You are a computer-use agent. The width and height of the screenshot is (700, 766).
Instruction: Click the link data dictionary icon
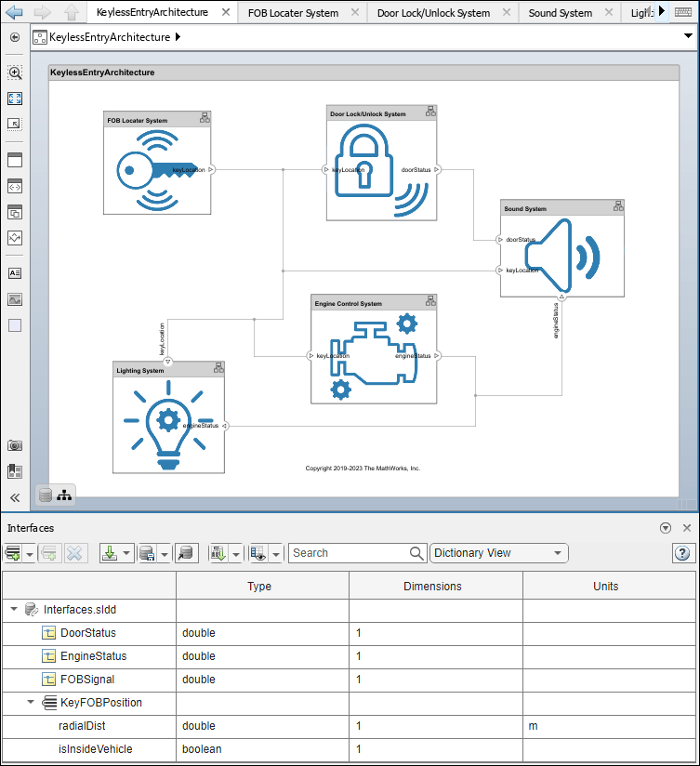pos(187,553)
